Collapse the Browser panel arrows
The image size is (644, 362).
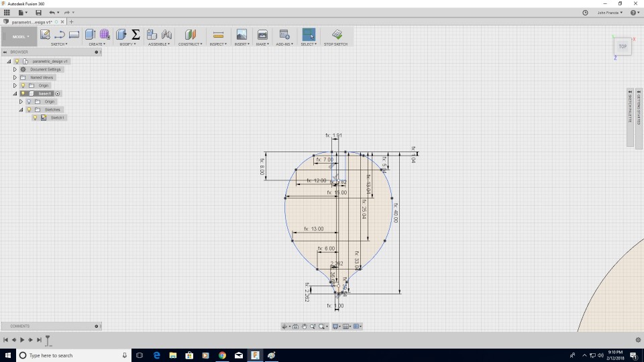click(5, 52)
